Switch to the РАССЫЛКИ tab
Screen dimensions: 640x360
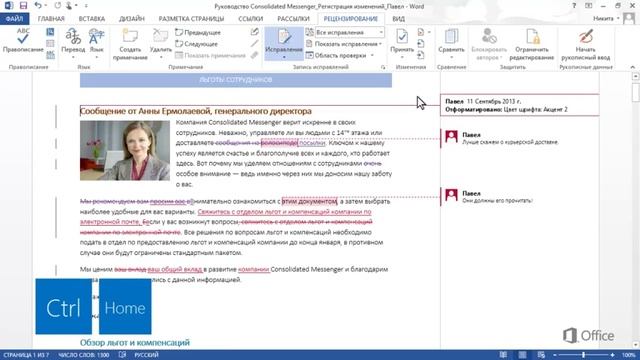[x=293, y=19]
